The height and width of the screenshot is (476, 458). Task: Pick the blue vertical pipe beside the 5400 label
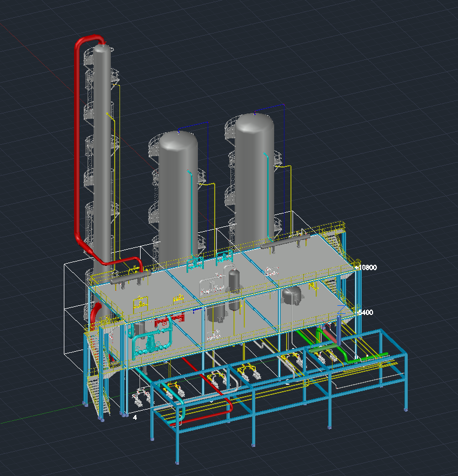(x=338, y=330)
